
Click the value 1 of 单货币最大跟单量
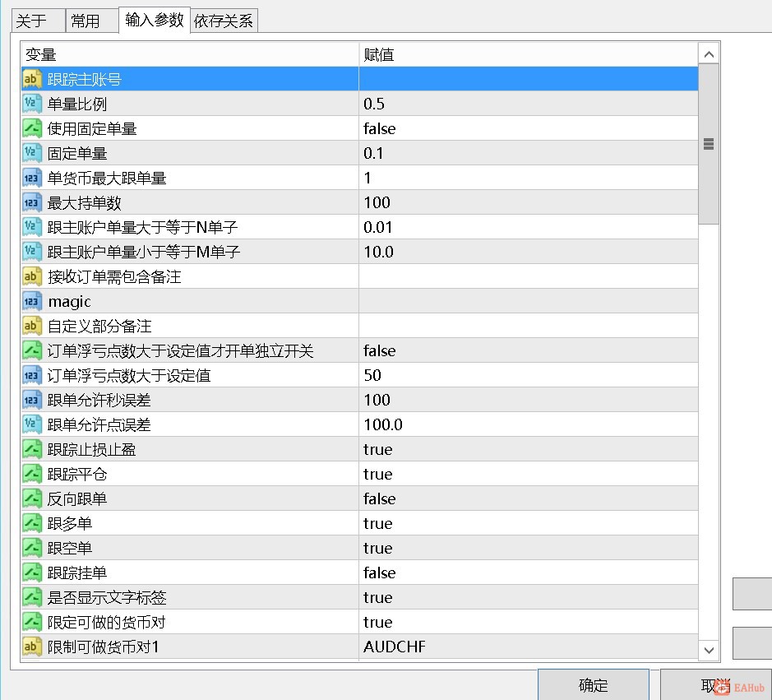pos(529,178)
